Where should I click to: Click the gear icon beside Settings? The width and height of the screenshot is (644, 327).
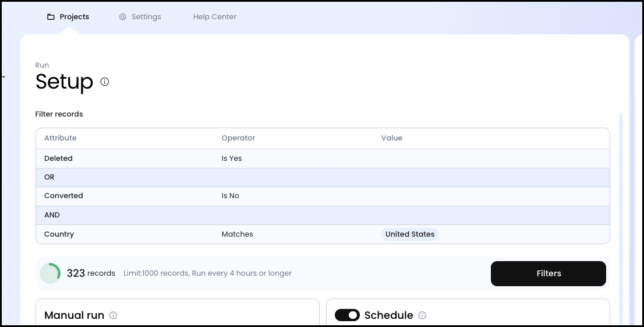123,17
